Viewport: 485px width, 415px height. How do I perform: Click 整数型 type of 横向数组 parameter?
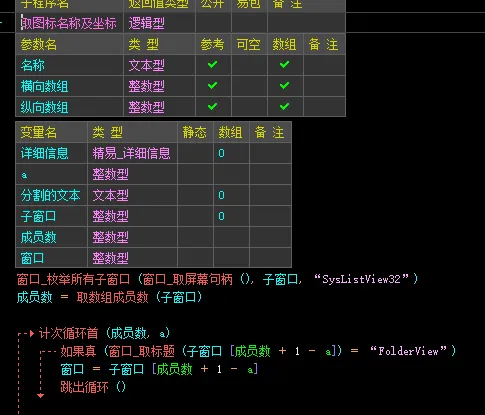point(147,86)
